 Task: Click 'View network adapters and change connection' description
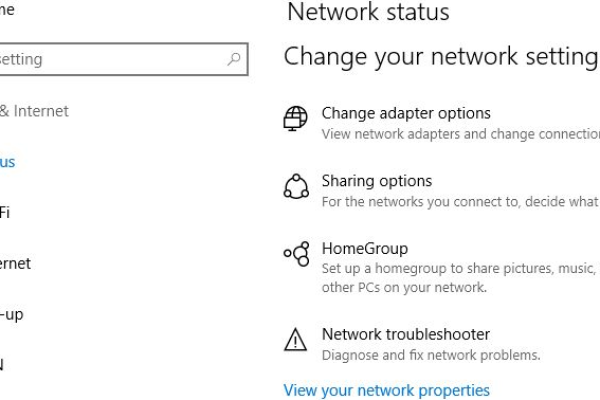point(461,134)
